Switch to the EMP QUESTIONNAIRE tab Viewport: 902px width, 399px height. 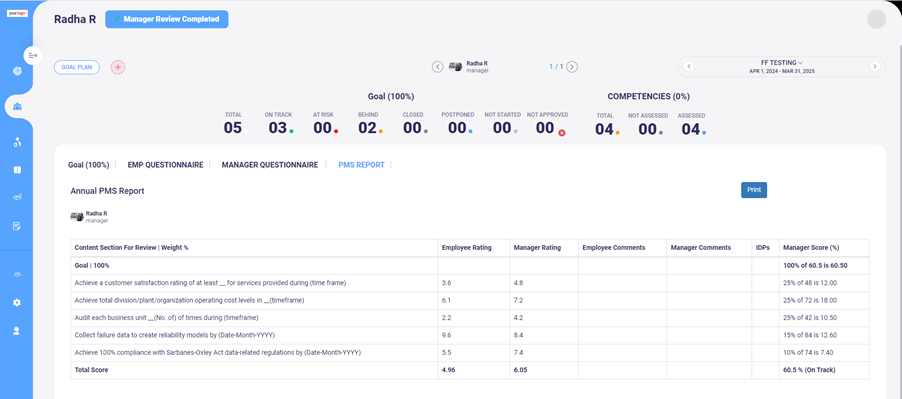tap(165, 165)
